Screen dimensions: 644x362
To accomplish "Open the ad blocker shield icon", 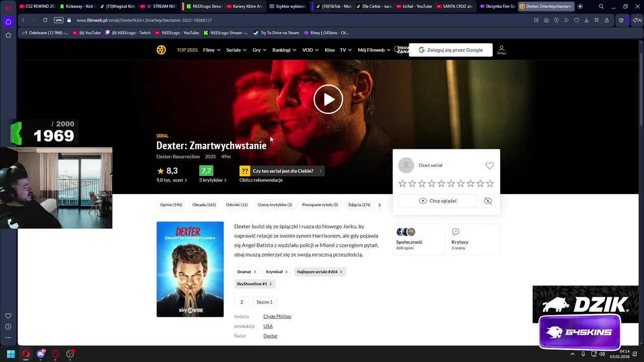I will (x=556, y=20).
